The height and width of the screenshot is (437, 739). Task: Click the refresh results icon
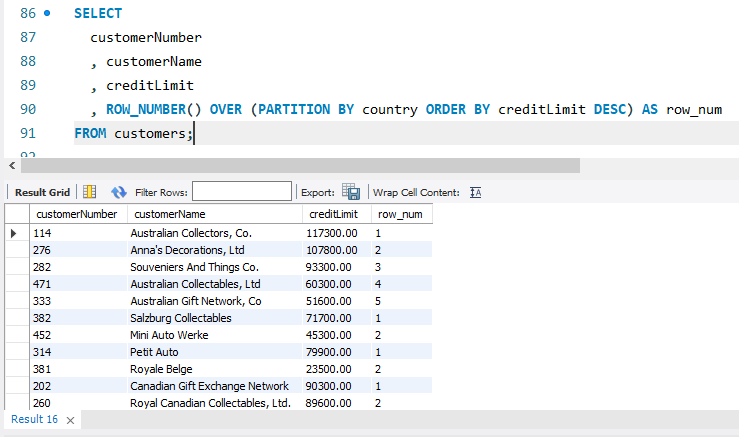click(119, 192)
